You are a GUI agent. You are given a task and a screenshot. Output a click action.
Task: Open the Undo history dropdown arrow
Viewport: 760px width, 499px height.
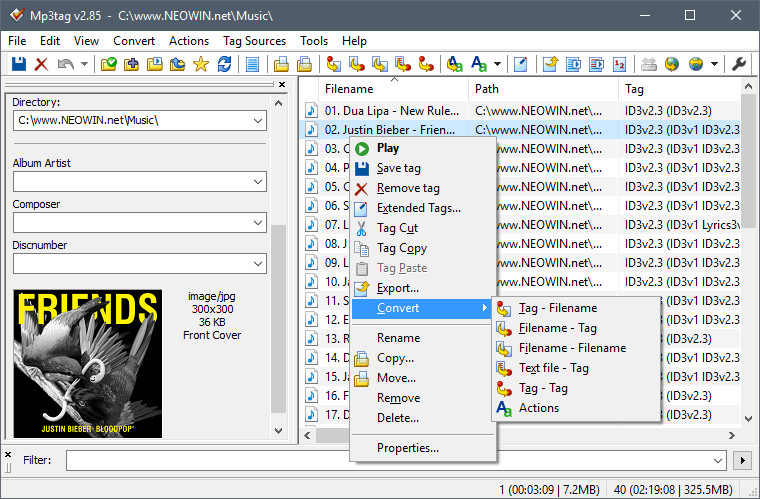[x=84, y=64]
